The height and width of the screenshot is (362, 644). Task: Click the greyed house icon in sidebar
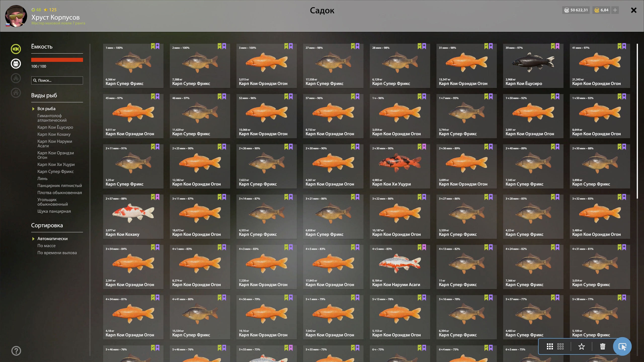(x=16, y=93)
